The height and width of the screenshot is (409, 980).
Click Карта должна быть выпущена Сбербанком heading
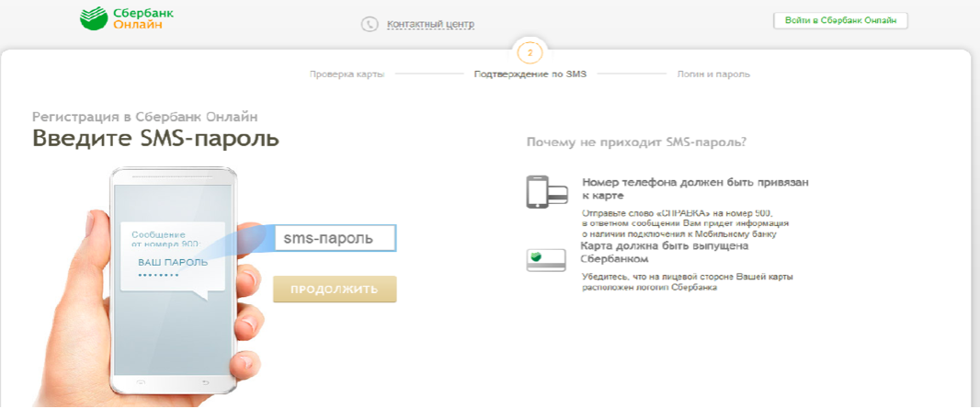pos(665,252)
